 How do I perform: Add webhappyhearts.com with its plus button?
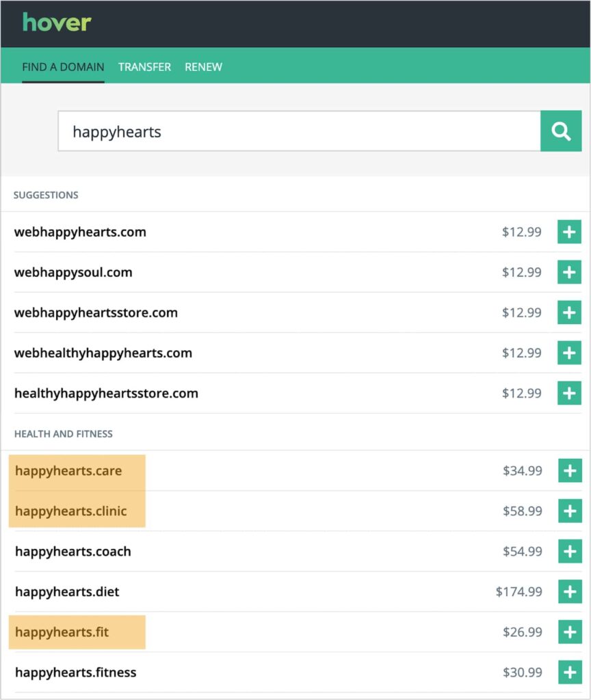(x=569, y=232)
